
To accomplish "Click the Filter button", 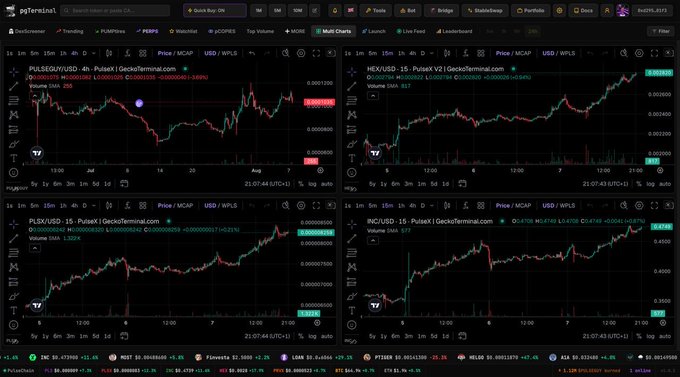I will pyautogui.click(x=661, y=31).
